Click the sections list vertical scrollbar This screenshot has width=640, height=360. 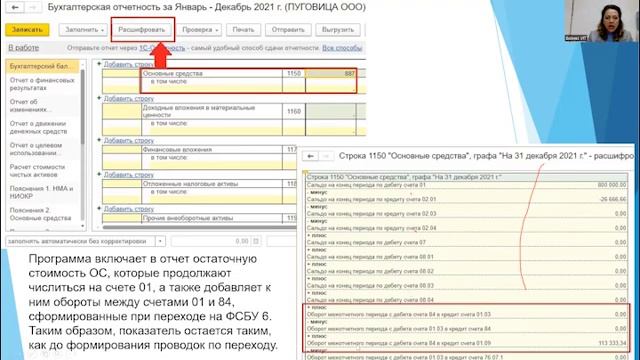[x=83, y=107]
